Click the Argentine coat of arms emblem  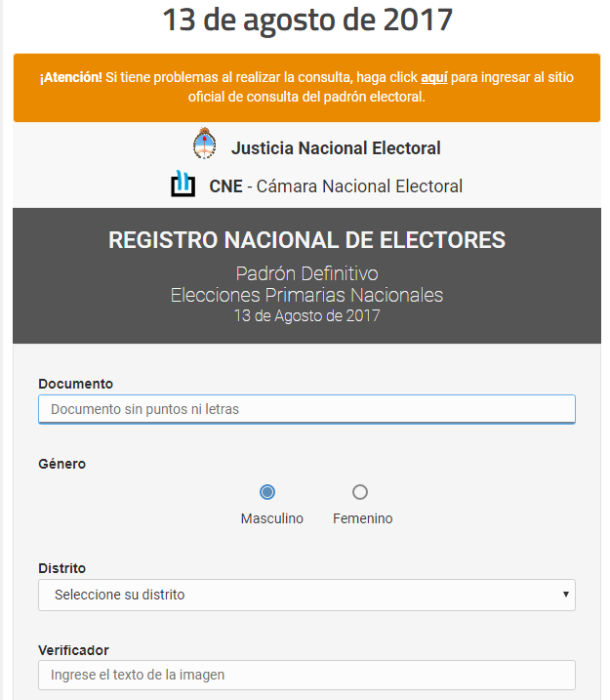pyautogui.click(x=204, y=144)
